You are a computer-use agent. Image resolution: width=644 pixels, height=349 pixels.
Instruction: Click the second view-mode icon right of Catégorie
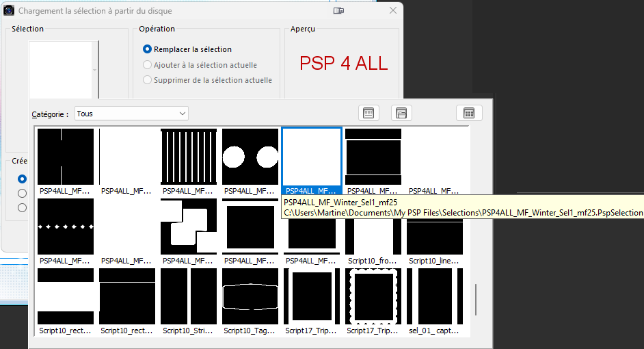[401, 113]
